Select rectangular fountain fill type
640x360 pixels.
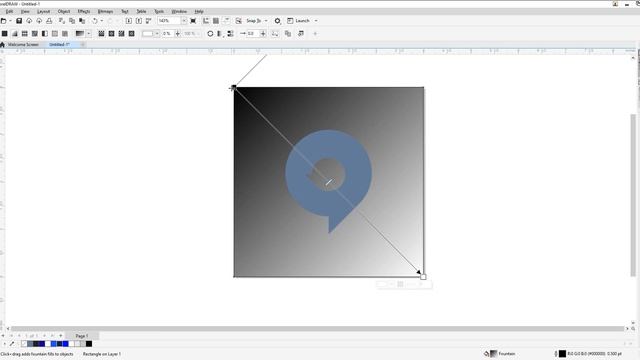click(131, 33)
